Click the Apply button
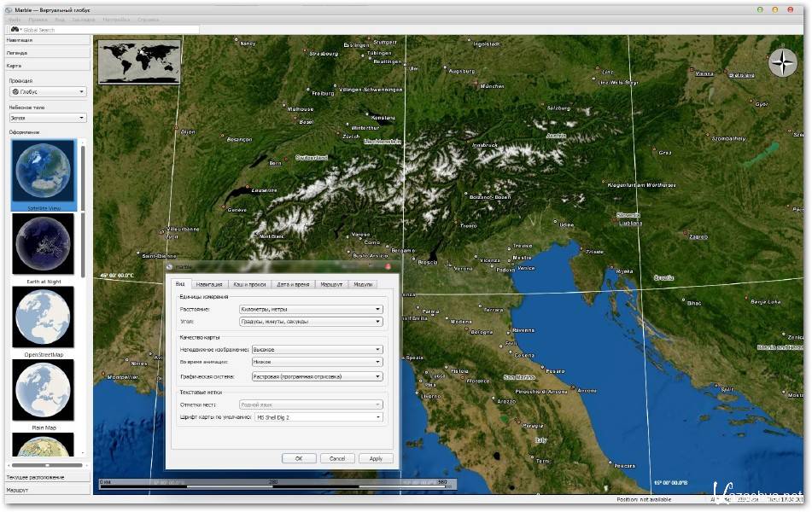The height and width of the screenshot is (512, 812). (x=376, y=458)
